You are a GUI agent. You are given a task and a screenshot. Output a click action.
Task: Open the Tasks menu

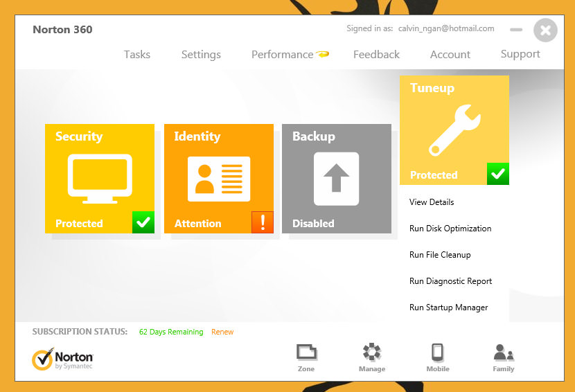point(137,55)
